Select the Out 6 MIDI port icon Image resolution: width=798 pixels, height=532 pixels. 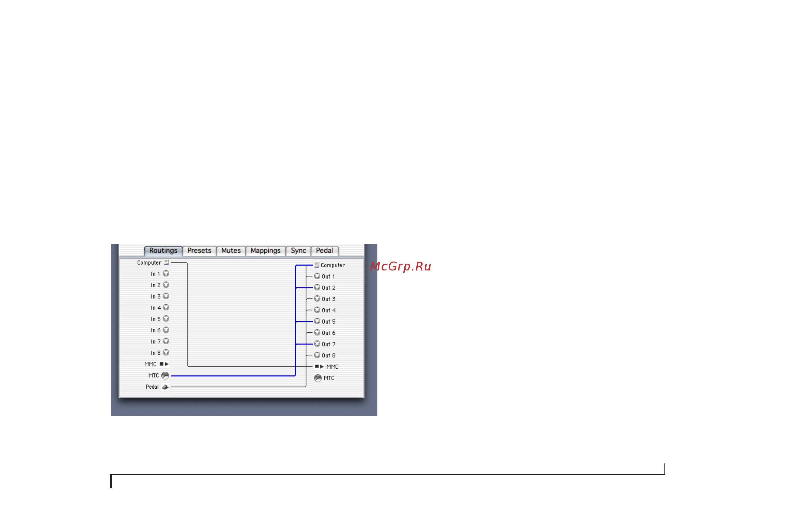(317, 333)
